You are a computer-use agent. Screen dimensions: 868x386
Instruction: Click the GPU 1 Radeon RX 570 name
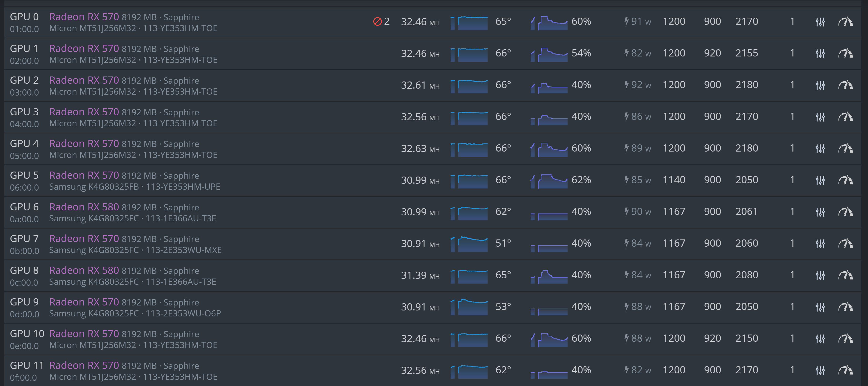[84, 49]
